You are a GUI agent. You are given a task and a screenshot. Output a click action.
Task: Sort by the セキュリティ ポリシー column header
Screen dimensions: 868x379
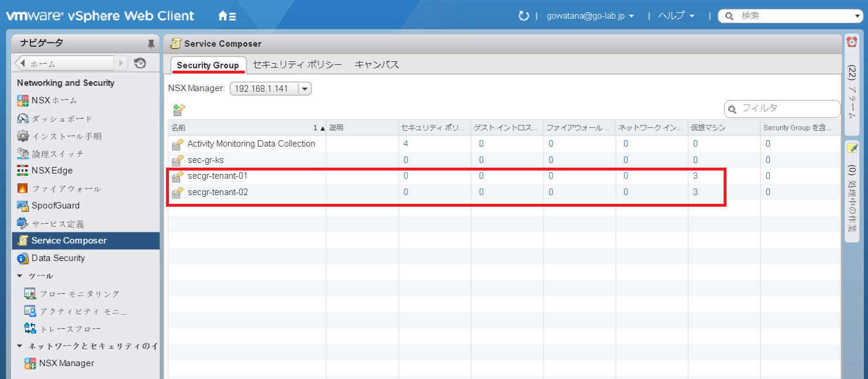click(x=434, y=127)
